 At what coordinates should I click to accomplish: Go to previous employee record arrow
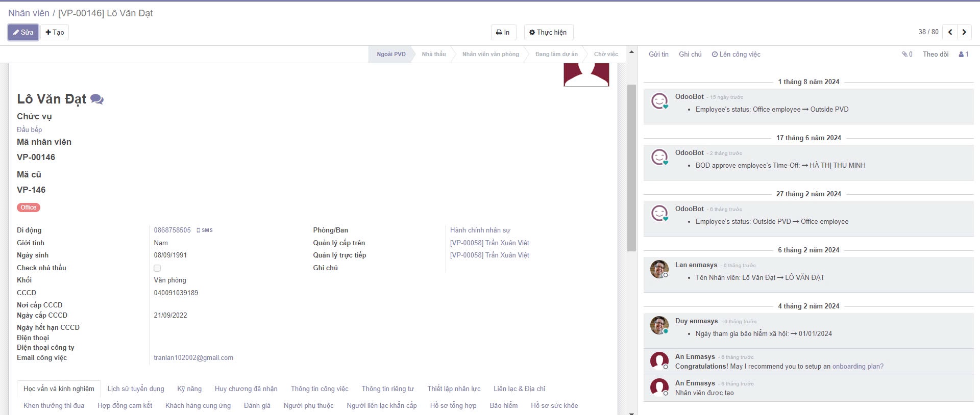950,32
